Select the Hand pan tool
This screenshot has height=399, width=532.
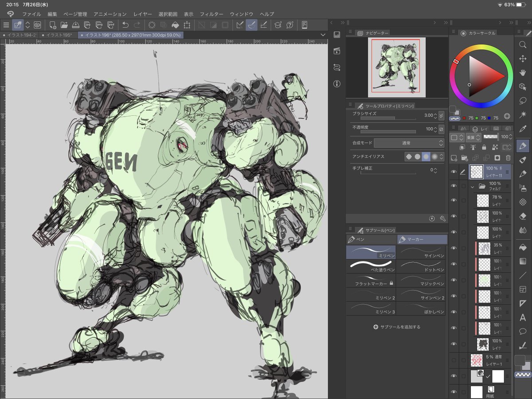[x=522, y=73]
